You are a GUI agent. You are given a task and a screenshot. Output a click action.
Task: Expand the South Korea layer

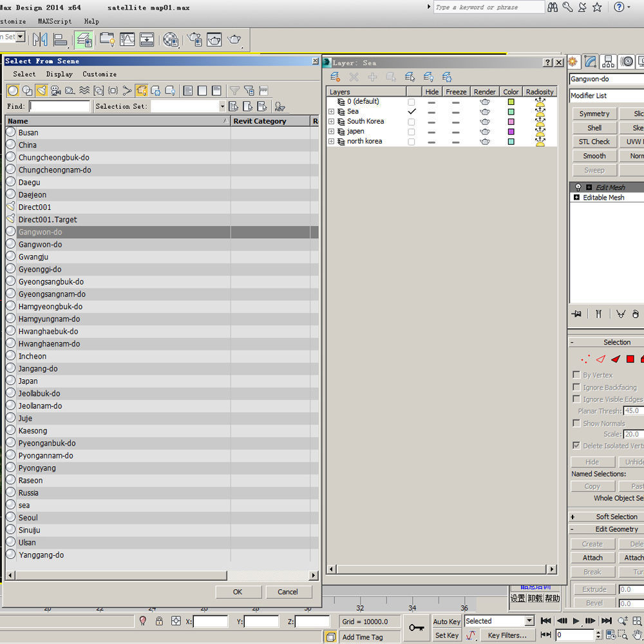(332, 121)
